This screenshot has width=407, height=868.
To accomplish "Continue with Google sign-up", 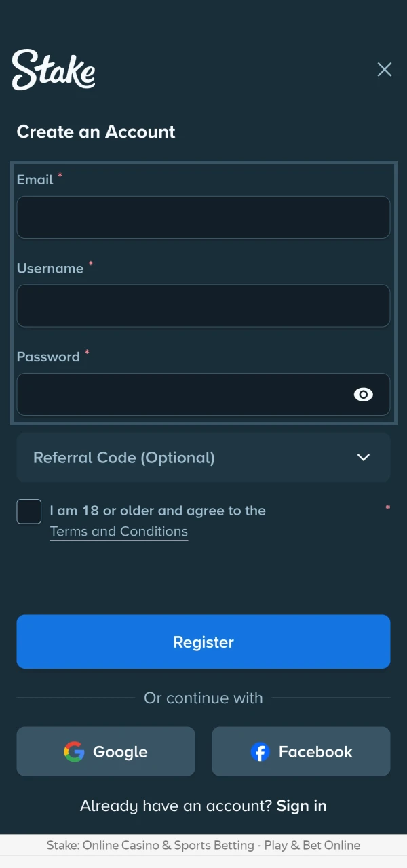I will pos(106,751).
